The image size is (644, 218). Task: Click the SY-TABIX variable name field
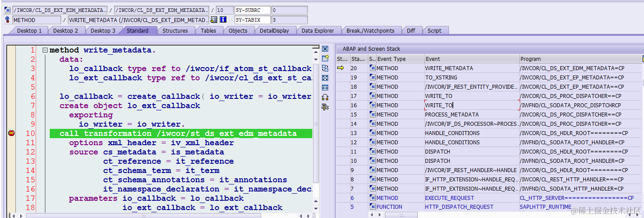pos(252,20)
